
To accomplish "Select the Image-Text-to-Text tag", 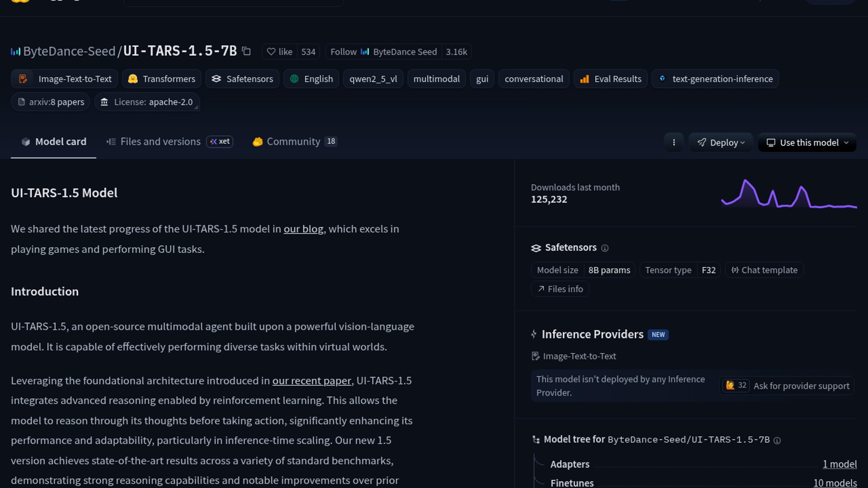I will click(65, 79).
